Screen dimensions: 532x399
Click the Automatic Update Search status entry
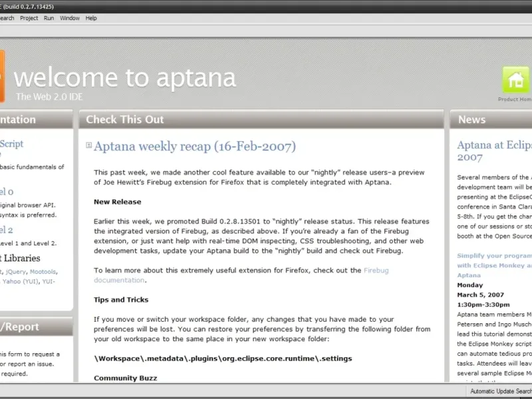click(x=501, y=391)
